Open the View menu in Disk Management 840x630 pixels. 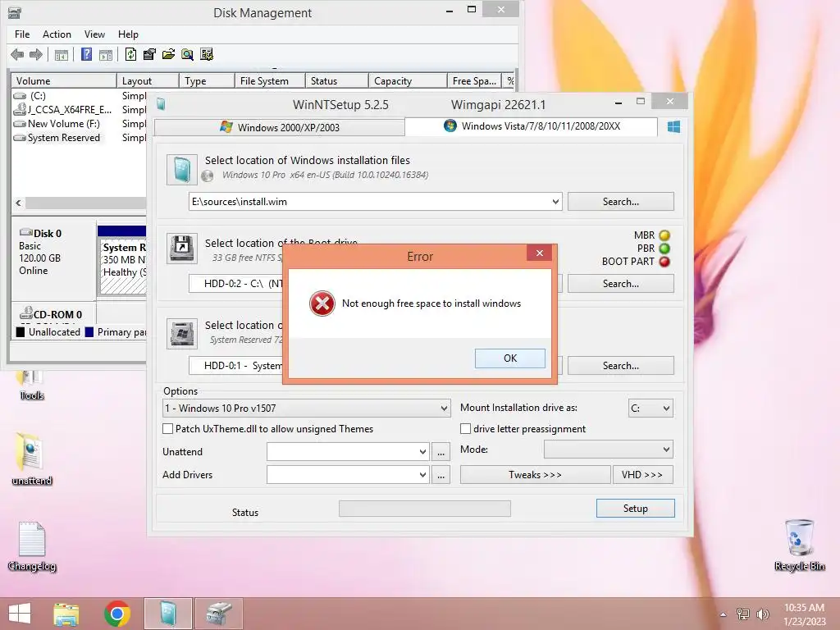(x=94, y=34)
